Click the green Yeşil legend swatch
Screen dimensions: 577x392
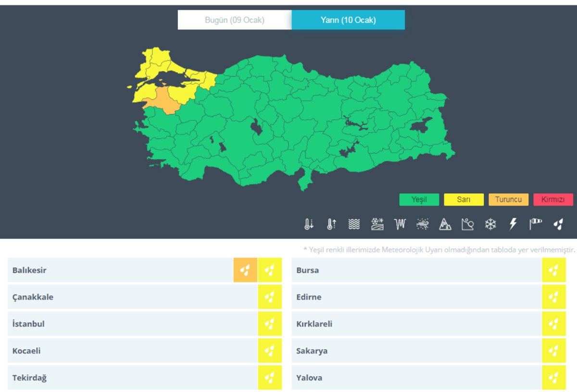419,199
